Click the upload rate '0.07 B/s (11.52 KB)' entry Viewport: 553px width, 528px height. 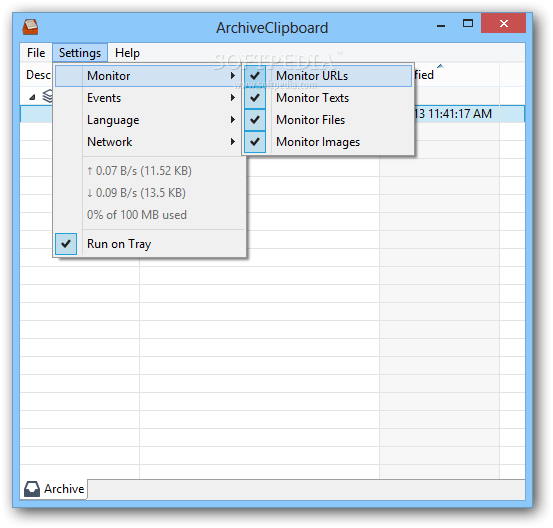click(139, 171)
